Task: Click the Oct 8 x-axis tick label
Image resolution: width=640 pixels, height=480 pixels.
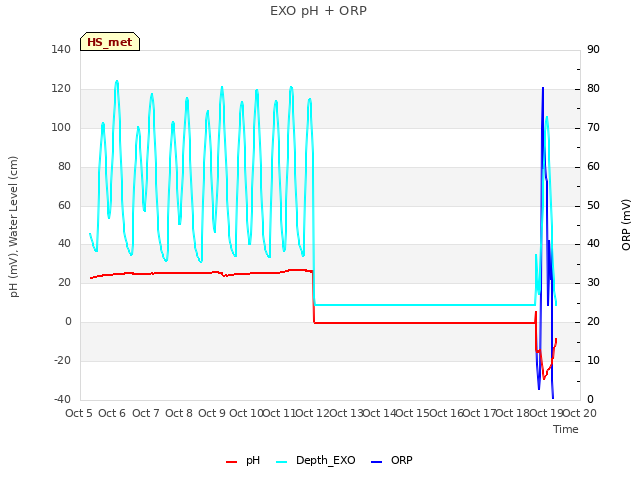Action: click(179, 413)
